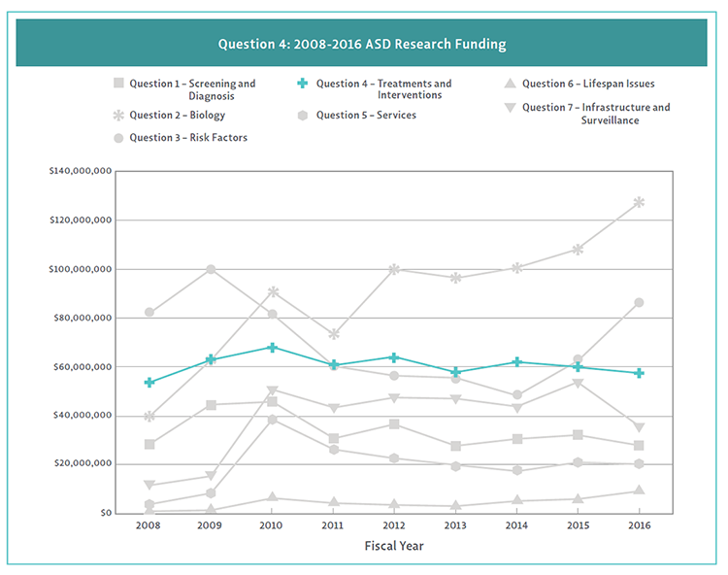Select the Lifespan Issues triangle point at 2016

pyautogui.click(x=639, y=490)
